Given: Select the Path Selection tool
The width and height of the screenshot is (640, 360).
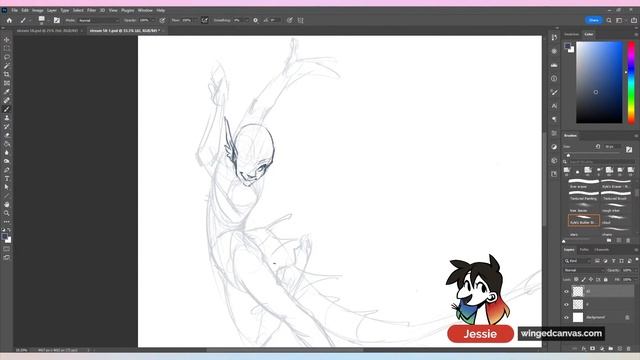Looking at the screenshot, I should pyautogui.click(x=7, y=187).
